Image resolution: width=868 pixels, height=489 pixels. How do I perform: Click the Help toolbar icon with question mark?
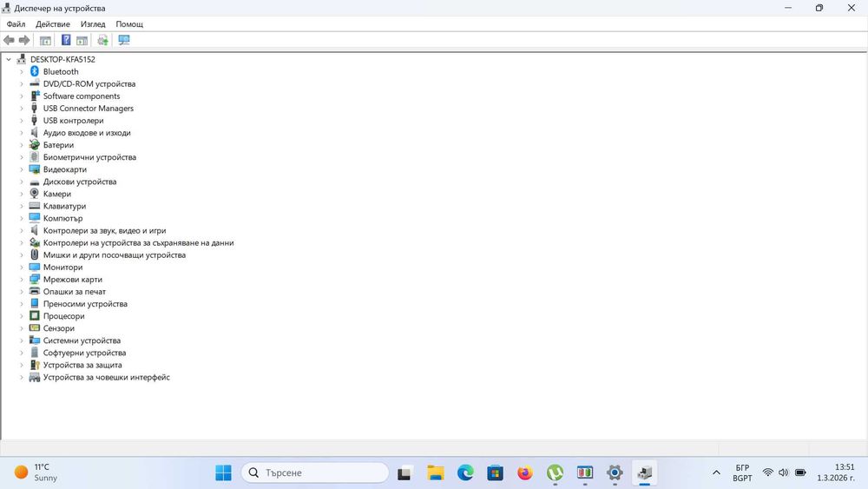(x=66, y=40)
